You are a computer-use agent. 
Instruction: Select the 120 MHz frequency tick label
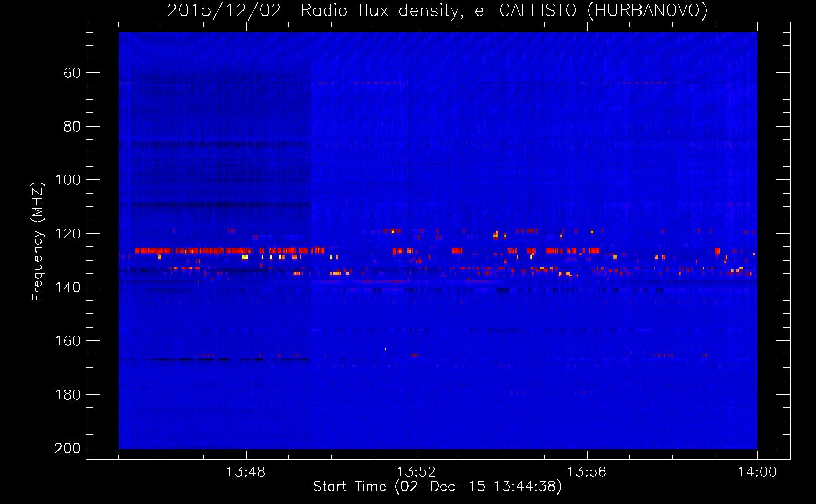coord(68,234)
